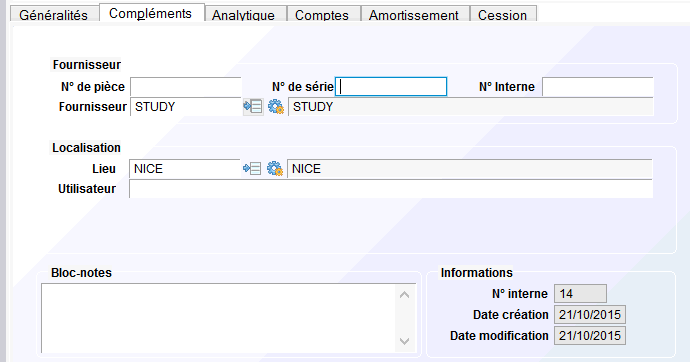Click the N° de pièce input field
The height and width of the screenshot is (362, 690).
(186, 87)
